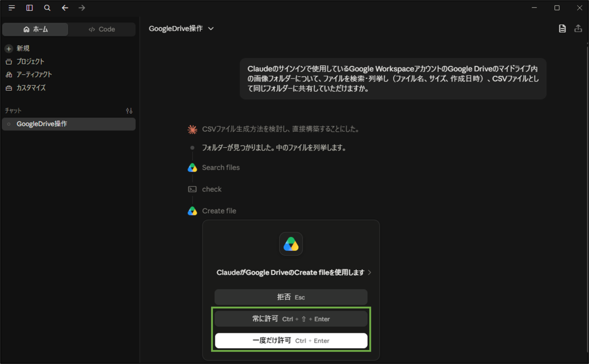Go back with left arrow
Screen dimensions: 589x364
(x=65, y=8)
